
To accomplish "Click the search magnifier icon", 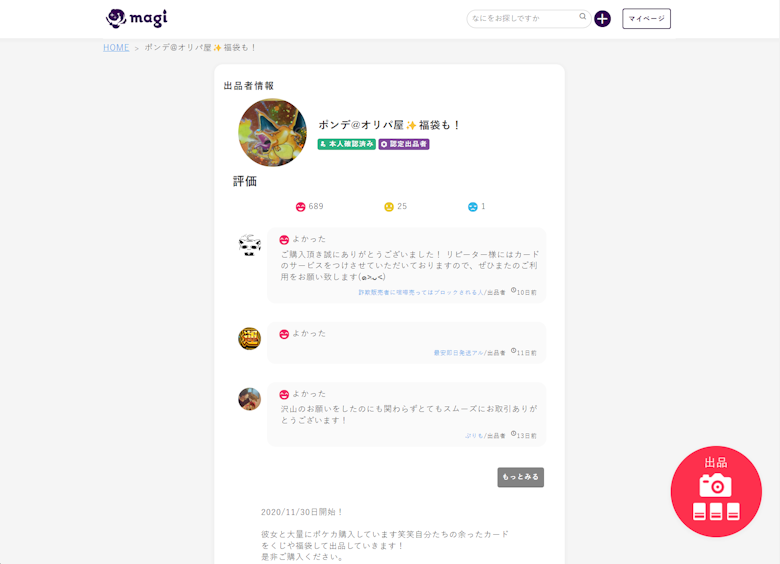I will pyautogui.click(x=583, y=17).
